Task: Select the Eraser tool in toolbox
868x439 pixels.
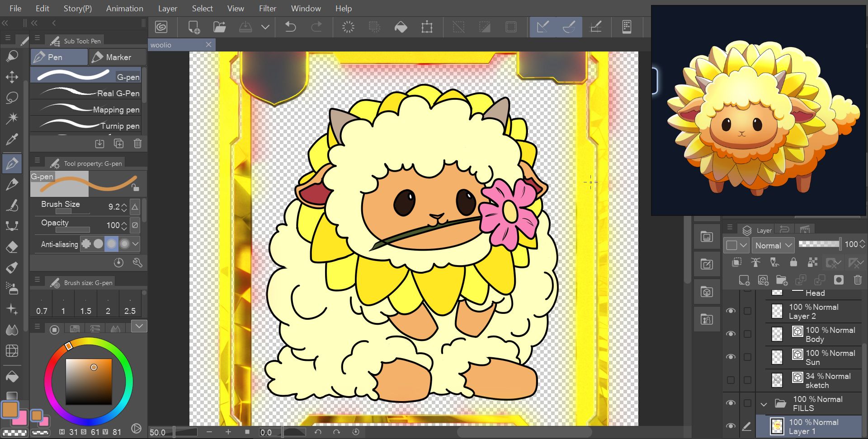Action: point(12,247)
